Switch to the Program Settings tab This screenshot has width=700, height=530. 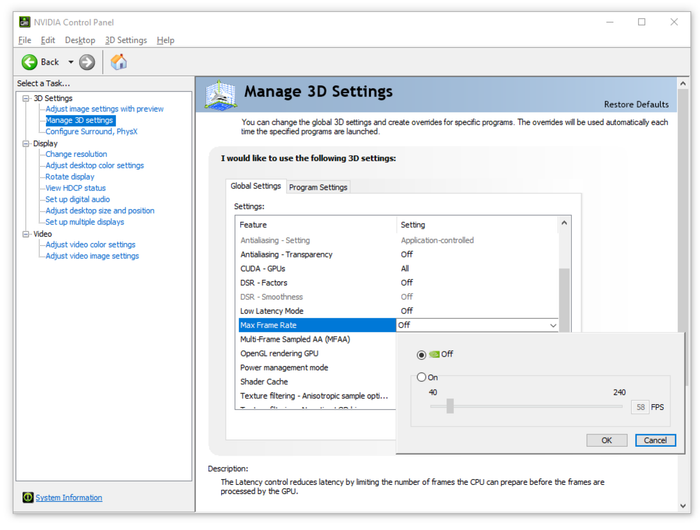coord(318,187)
